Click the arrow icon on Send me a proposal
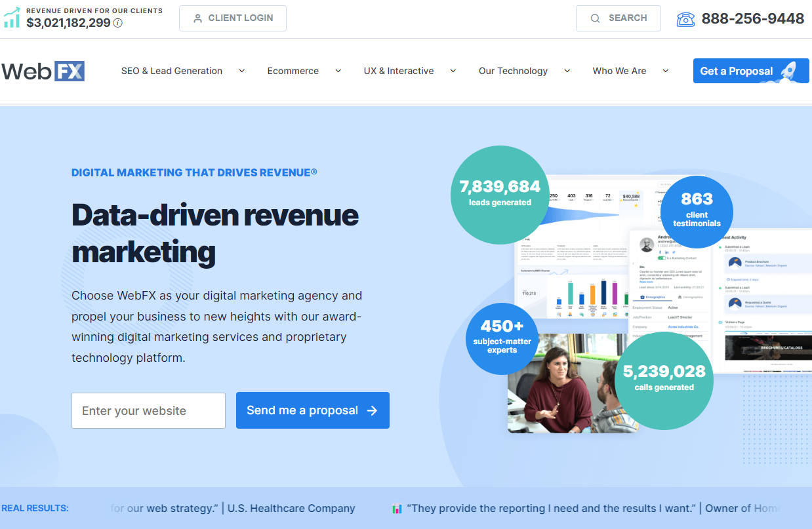This screenshot has width=812, height=529. tap(372, 410)
